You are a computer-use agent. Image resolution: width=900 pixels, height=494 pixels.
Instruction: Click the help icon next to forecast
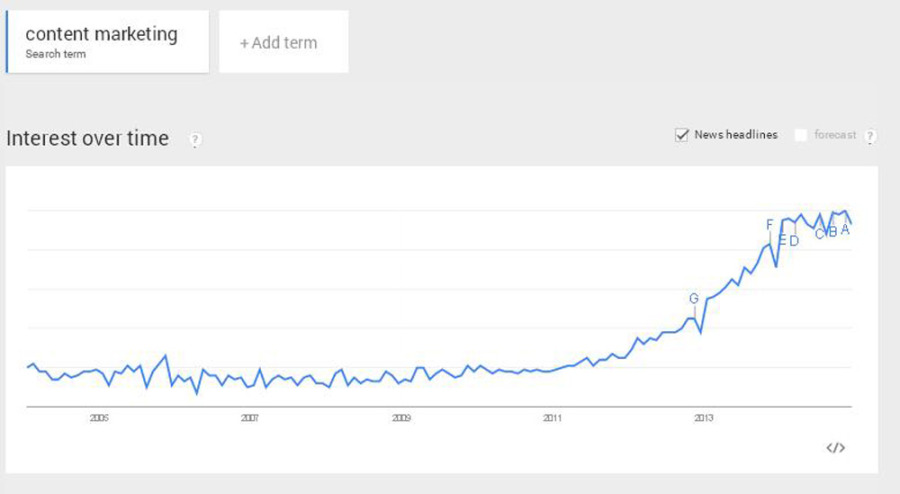(870, 136)
